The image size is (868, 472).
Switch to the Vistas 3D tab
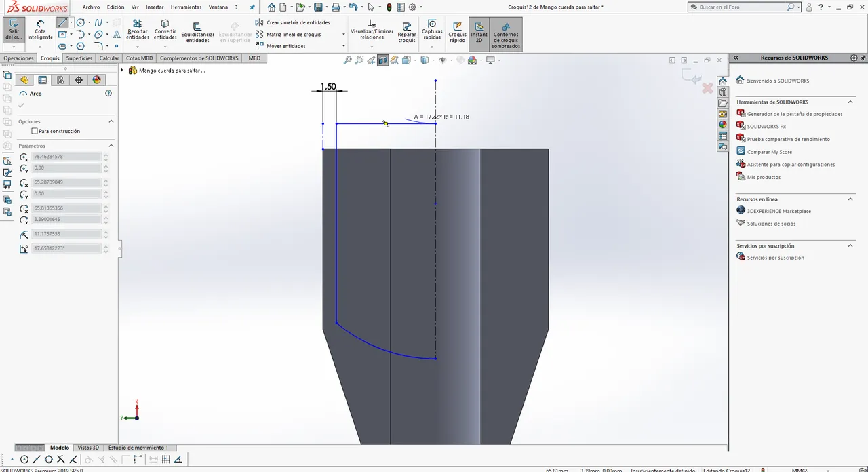coord(88,448)
